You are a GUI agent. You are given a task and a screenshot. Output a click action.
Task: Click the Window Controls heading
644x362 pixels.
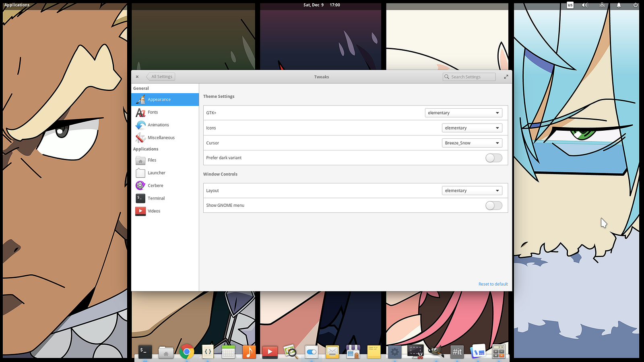220,174
